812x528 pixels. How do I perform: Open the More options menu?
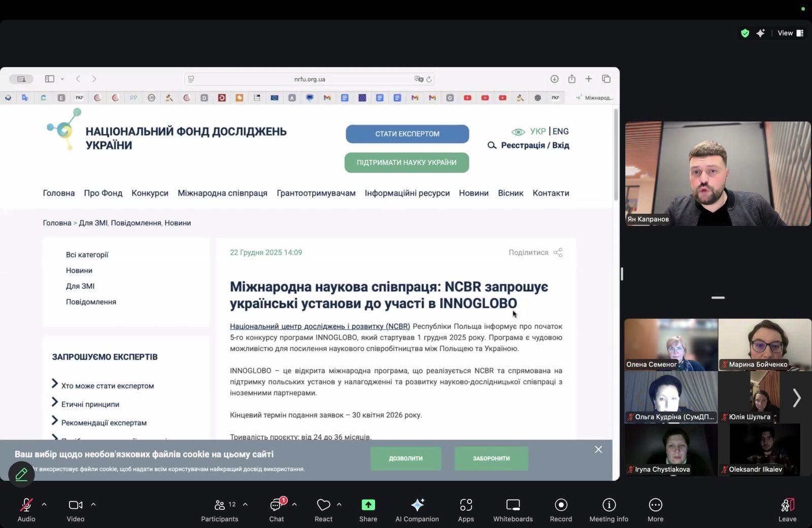click(656, 510)
